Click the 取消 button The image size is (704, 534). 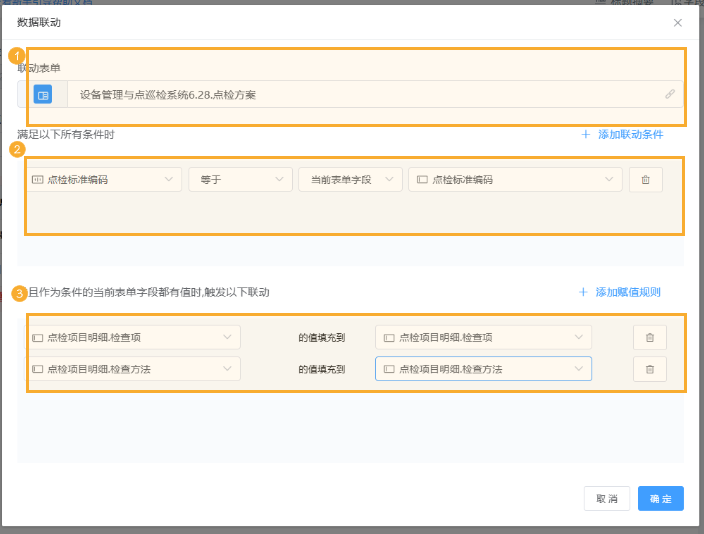point(607,499)
